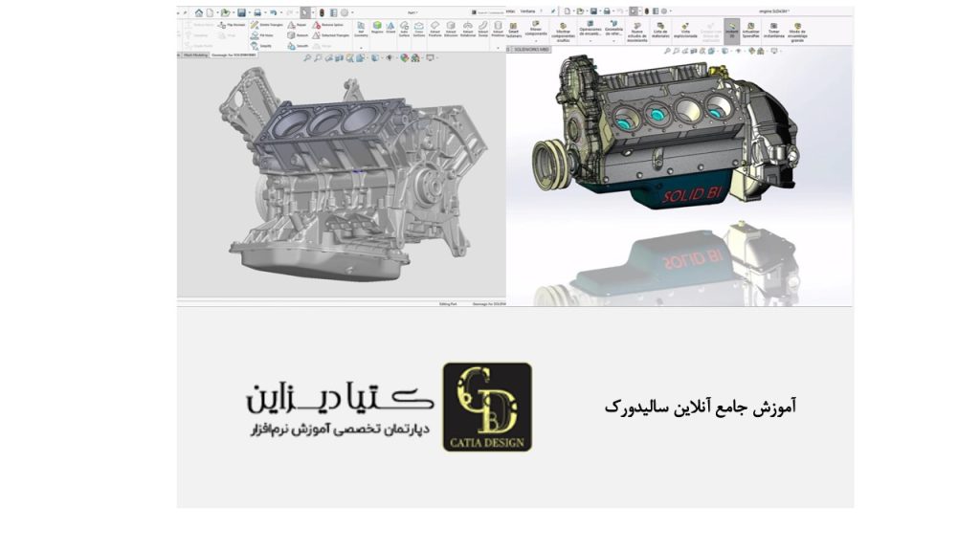Screen dimensions: 980x551
Task: Click the Tomar instantánea button
Action: [x=772, y=28]
